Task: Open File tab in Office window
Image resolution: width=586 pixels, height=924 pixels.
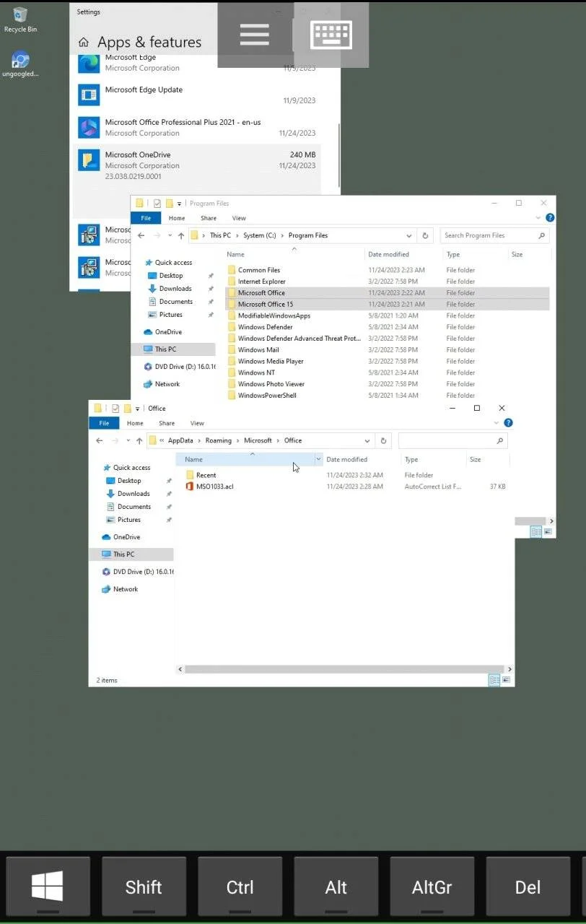Action: (x=104, y=423)
